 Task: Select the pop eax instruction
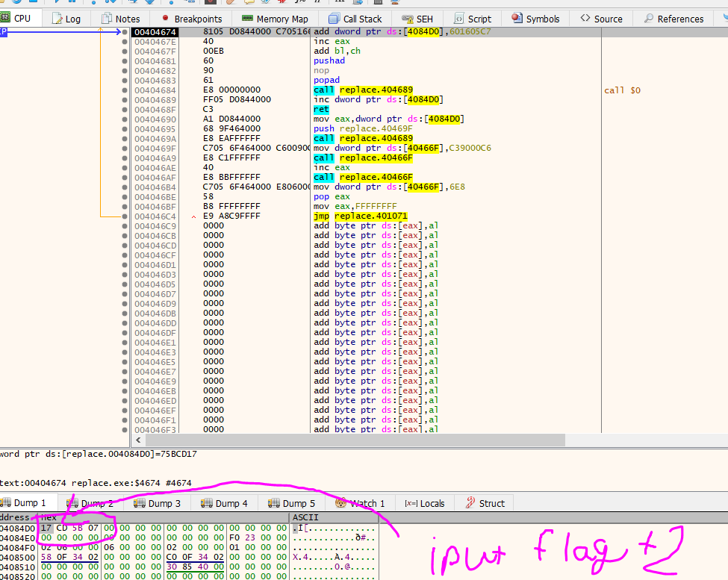(x=332, y=197)
